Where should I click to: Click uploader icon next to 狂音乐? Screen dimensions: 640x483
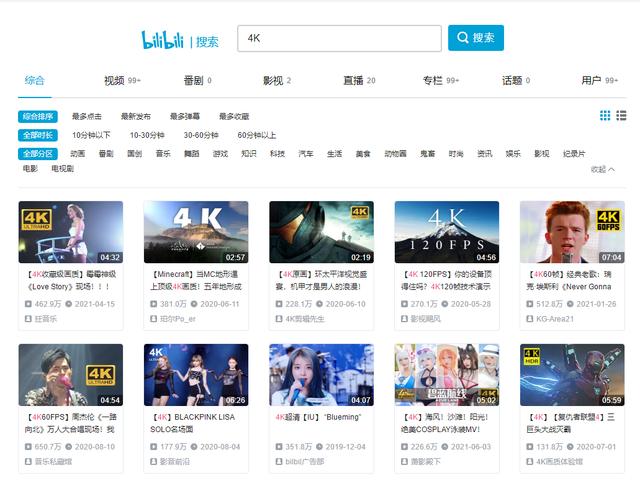coord(28,318)
